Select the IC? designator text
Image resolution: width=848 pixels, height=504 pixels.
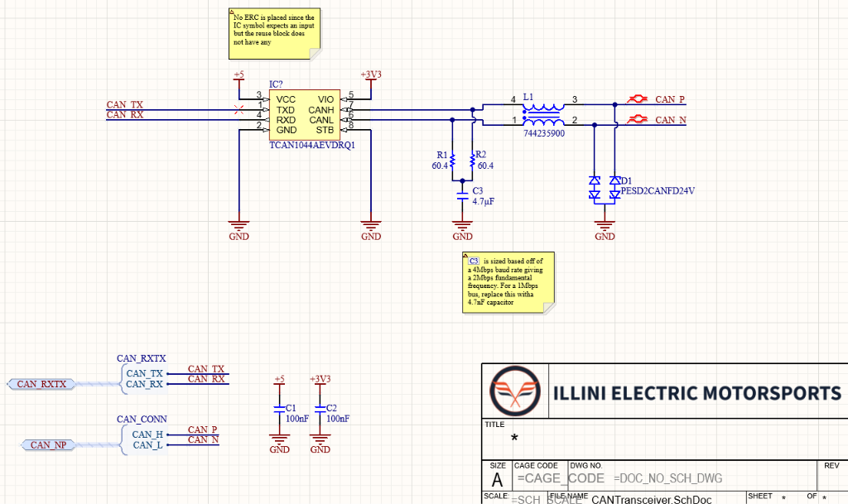coord(276,84)
